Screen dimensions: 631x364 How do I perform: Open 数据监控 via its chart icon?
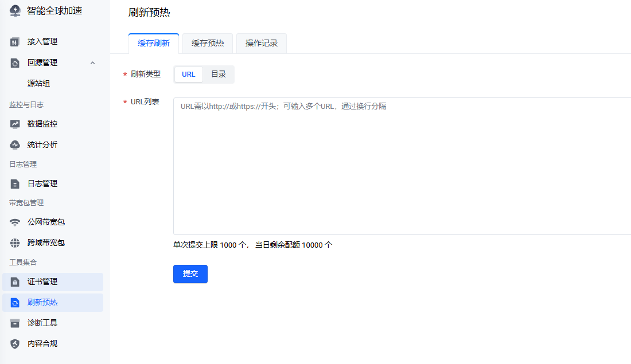15,124
